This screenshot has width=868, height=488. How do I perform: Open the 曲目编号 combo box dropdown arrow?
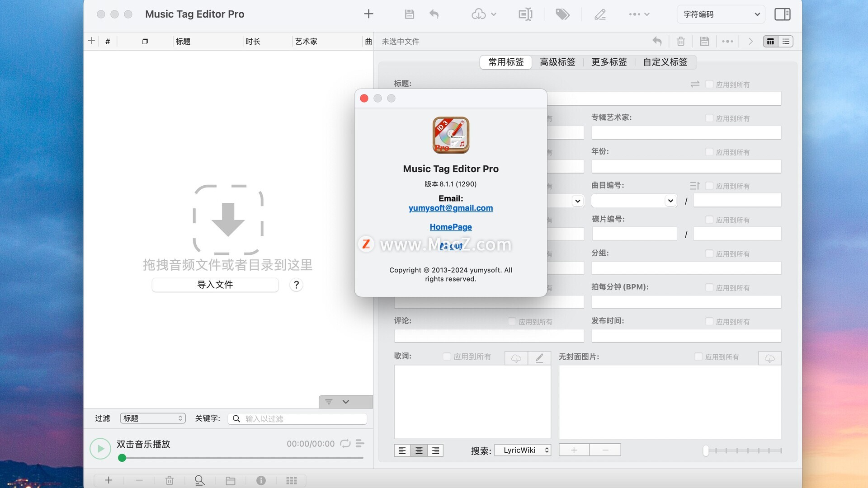[x=670, y=201]
